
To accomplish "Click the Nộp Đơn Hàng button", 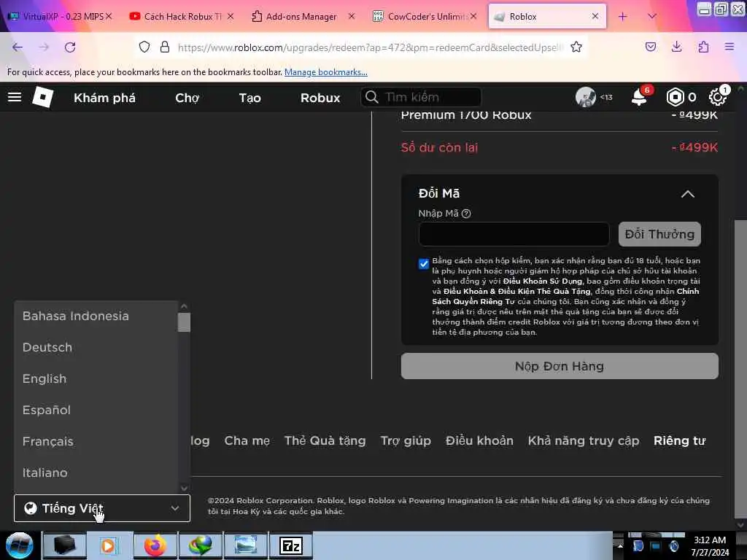I will pos(560,366).
